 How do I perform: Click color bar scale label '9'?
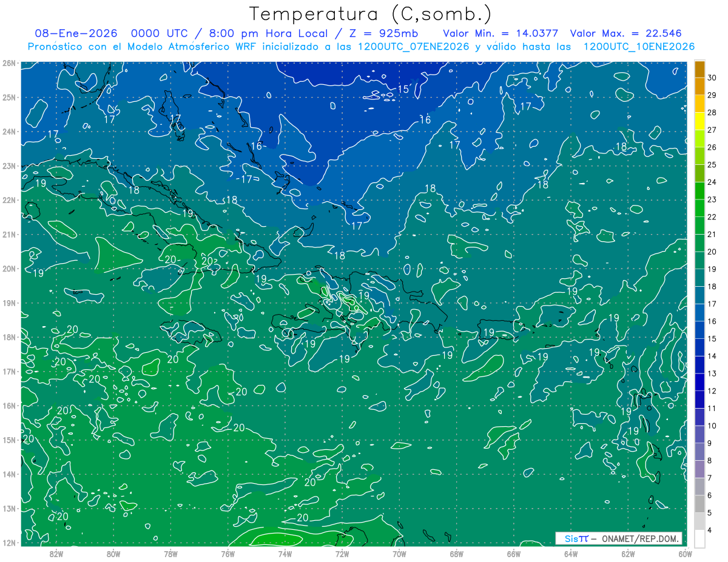tap(710, 443)
